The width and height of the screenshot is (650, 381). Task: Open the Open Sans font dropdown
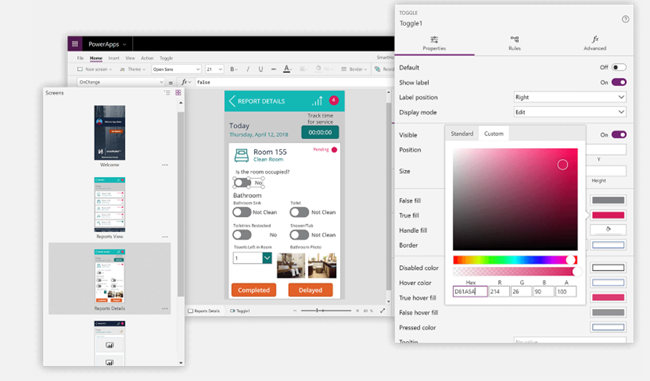[176, 69]
